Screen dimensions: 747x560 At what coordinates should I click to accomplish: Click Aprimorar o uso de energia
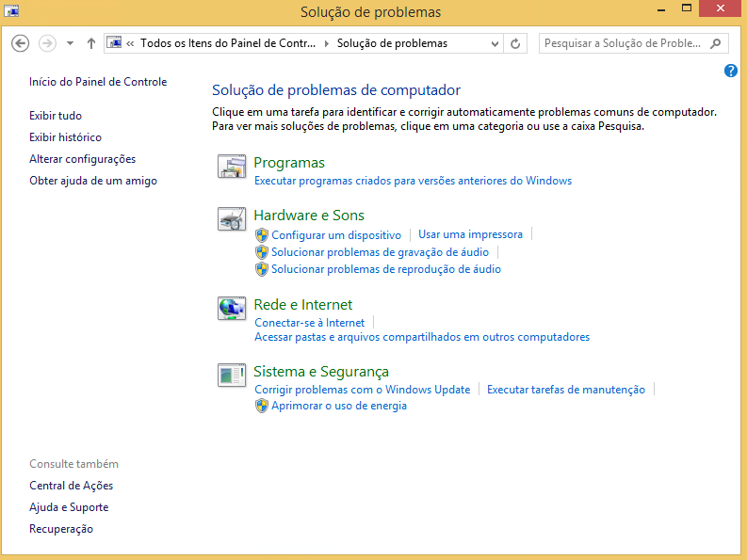[339, 406]
